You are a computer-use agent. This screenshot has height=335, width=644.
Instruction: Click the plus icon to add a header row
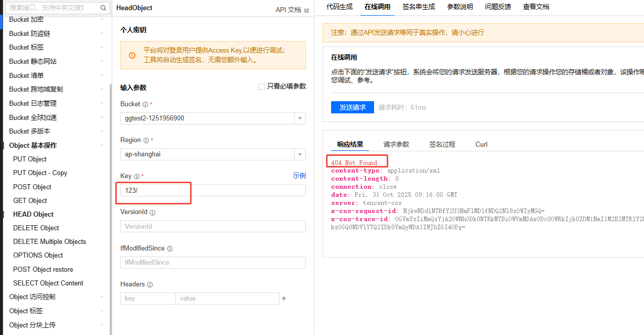[284, 299]
